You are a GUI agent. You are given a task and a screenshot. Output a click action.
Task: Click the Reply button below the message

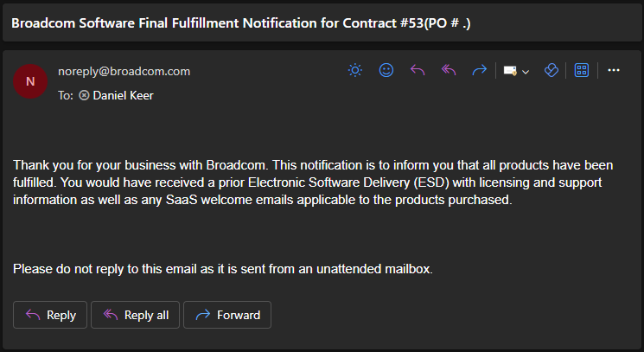(x=50, y=315)
